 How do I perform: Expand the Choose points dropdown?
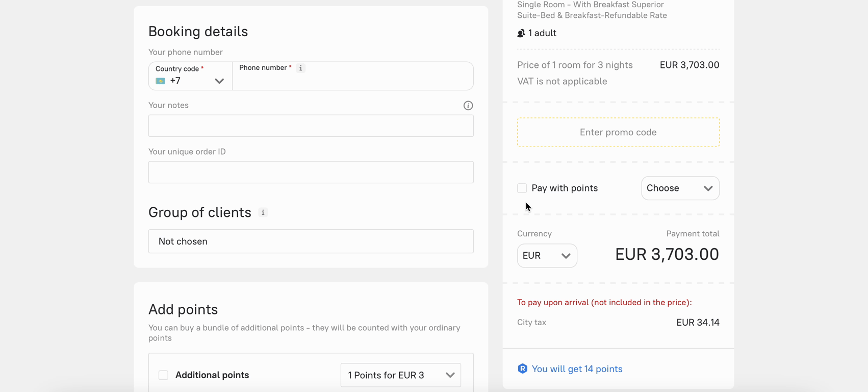(x=680, y=188)
